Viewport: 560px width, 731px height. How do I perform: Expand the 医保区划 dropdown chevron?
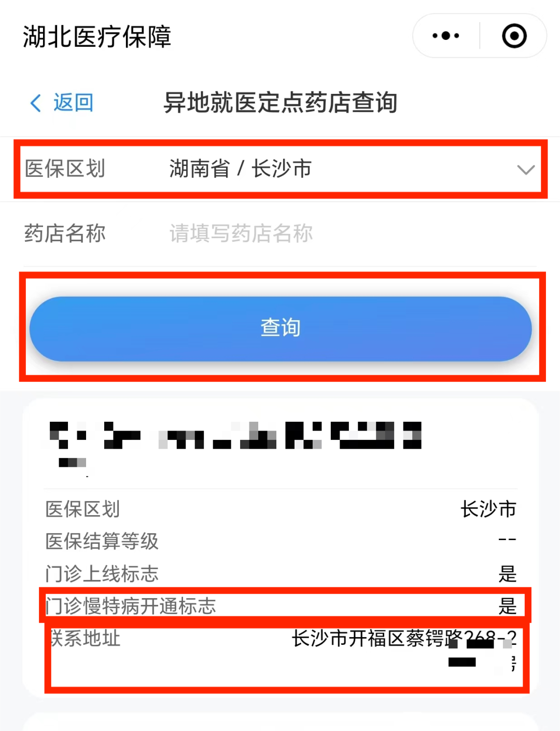[x=526, y=170]
